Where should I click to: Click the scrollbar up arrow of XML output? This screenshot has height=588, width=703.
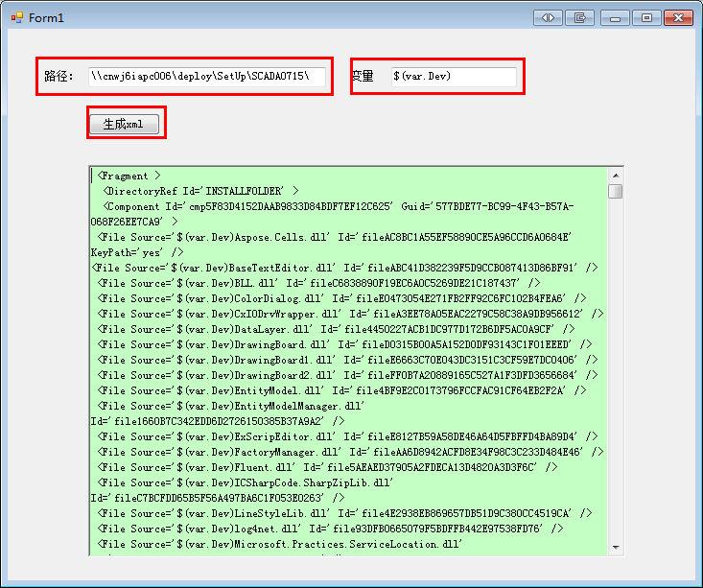coord(616,176)
